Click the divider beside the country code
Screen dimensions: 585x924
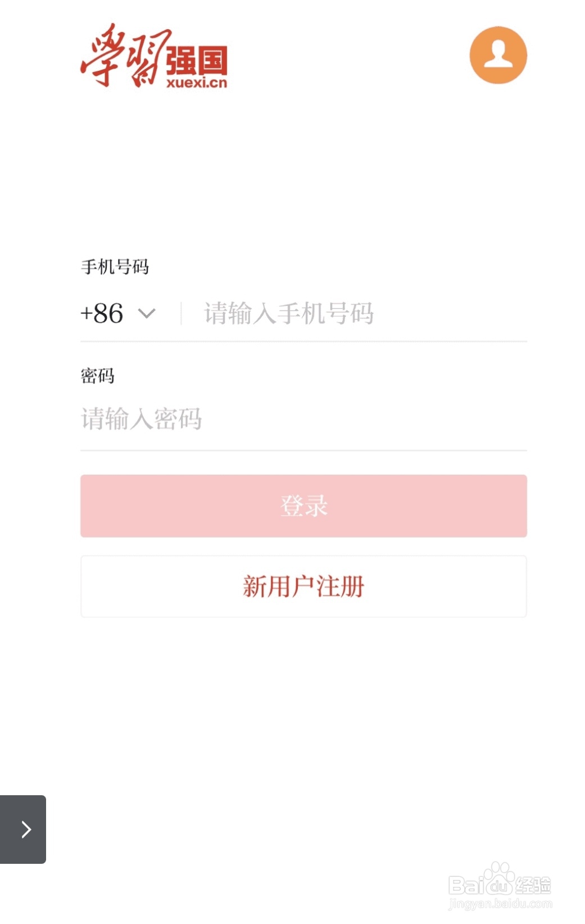tap(181, 313)
